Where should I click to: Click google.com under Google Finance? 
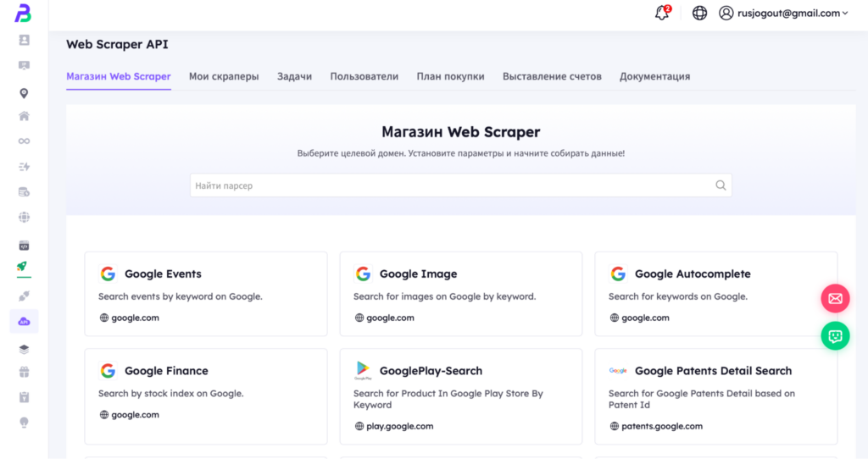coord(135,414)
